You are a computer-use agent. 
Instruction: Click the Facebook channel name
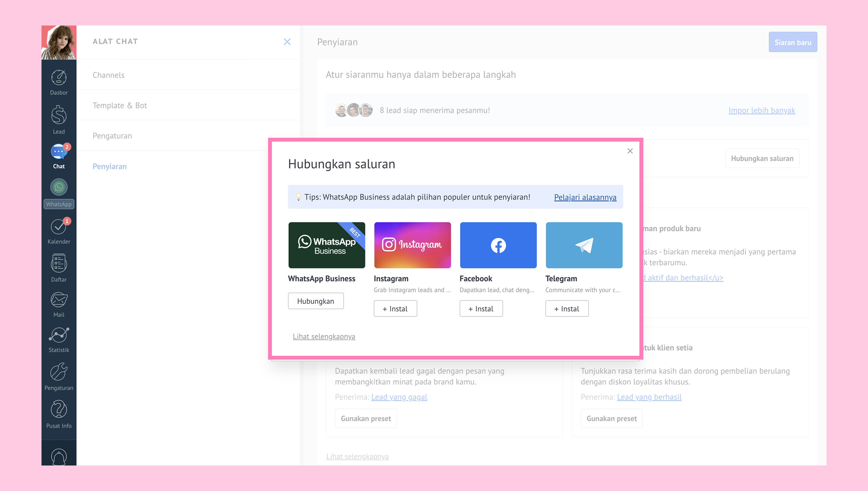[475, 279]
